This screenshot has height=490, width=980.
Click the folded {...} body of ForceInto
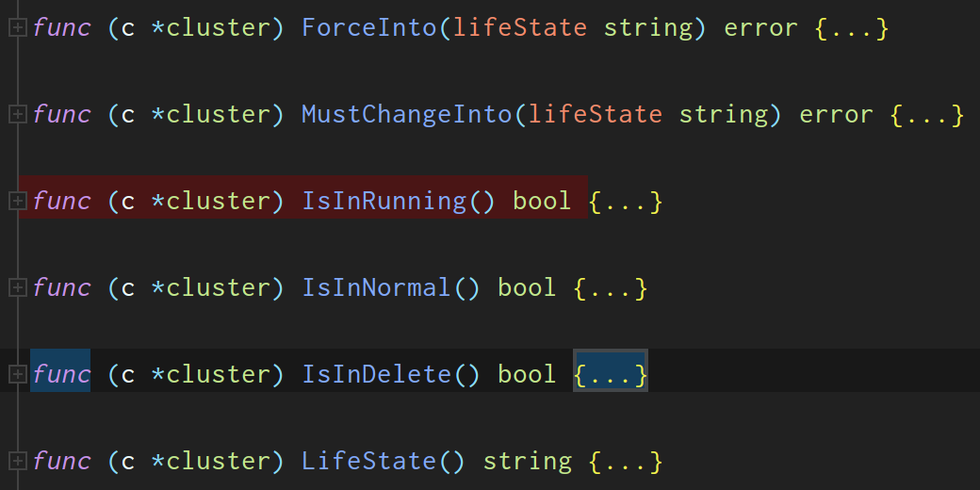pos(852,28)
